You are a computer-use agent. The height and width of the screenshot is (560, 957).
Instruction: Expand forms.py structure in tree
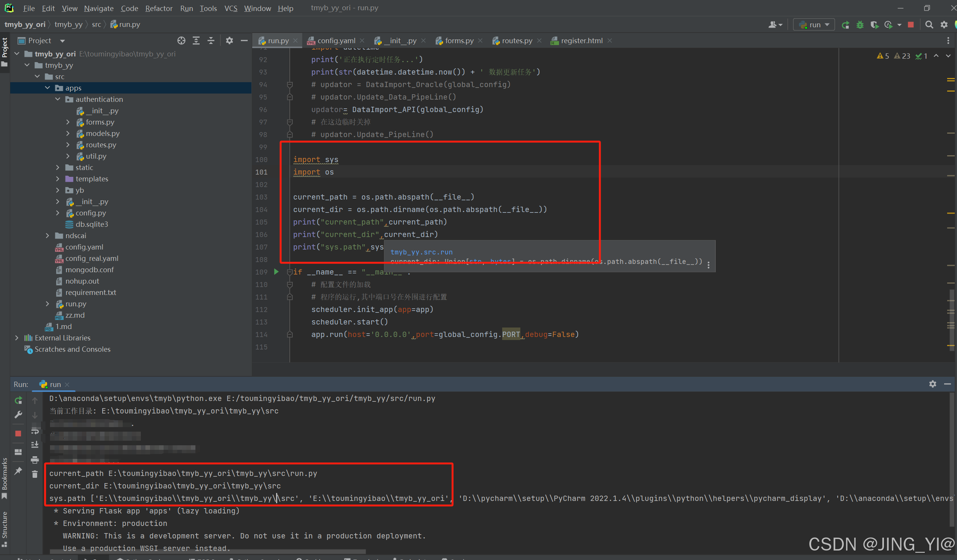tap(68, 122)
